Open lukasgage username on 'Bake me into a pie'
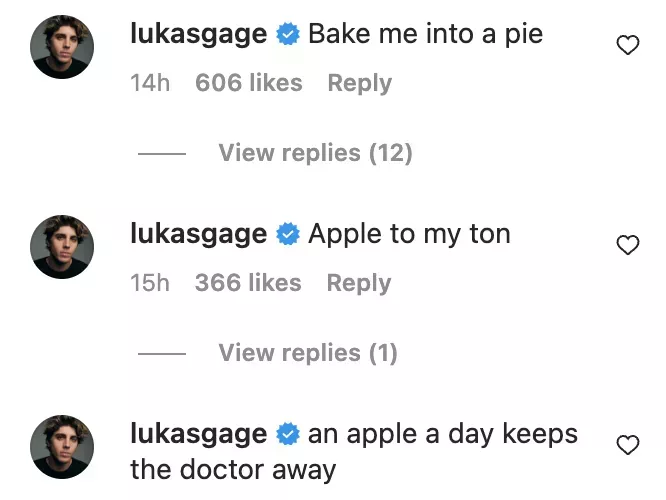666x500 pixels. pyautogui.click(x=199, y=34)
